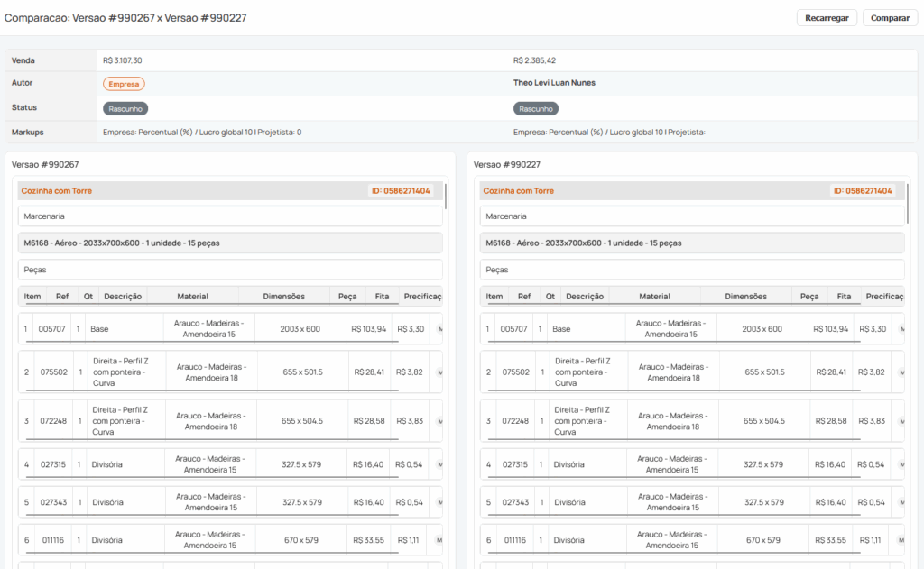This screenshot has width=924, height=569.
Task: Click the vertical scrollbar of Versao #990227 panel
Action: pos(909,203)
